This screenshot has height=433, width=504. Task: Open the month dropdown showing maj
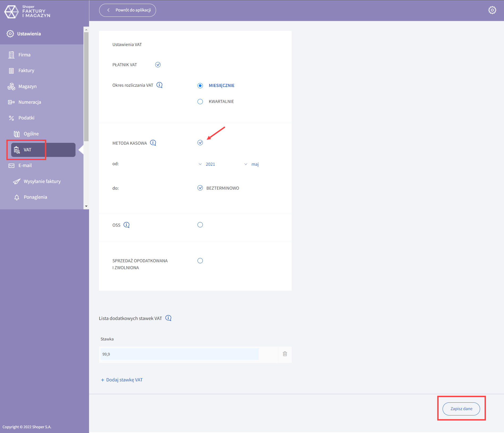[251, 164]
